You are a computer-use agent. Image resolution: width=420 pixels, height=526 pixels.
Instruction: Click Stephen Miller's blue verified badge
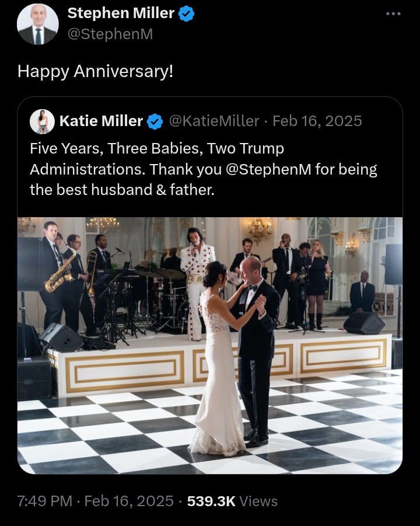(186, 14)
